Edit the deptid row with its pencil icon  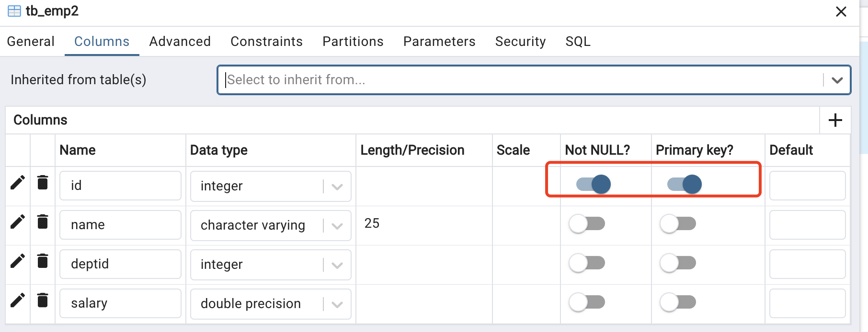(18, 261)
